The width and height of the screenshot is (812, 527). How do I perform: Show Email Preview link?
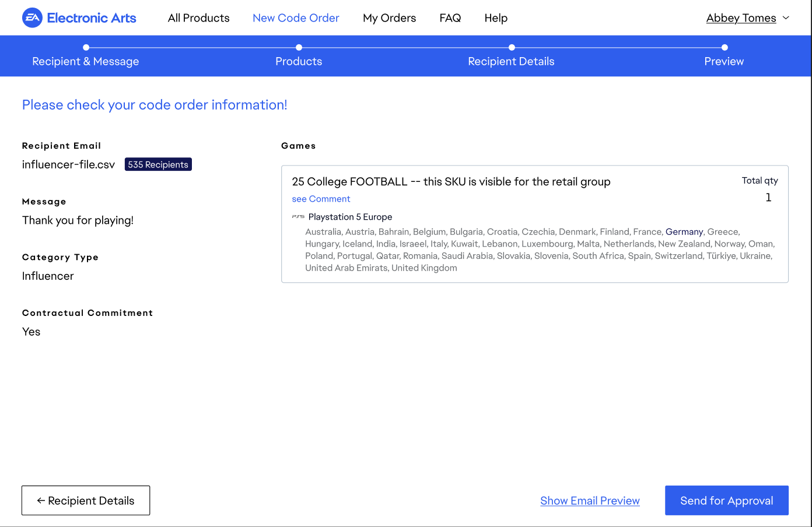click(590, 501)
